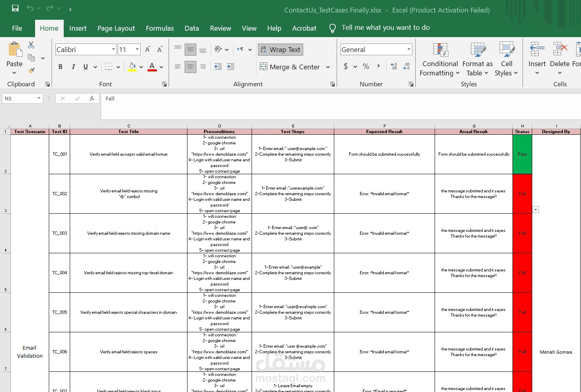Switch to the Review tab
This screenshot has width=581, height=392.
[x=221, y=28]
